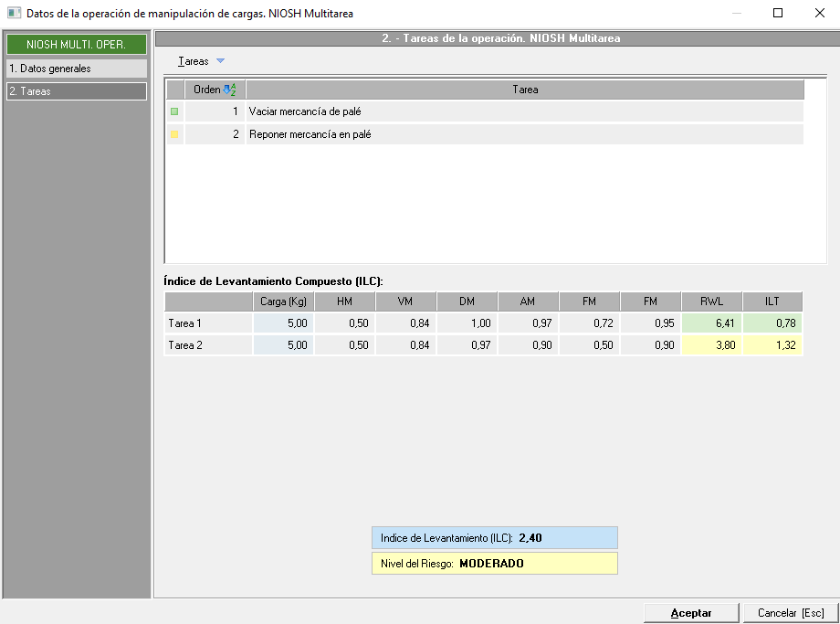Click Carga (Kg) value for Tarea 2
Image resolution: width=840 pixels, height=624 pixels.
pyautogui.click(x=283, y=345)
